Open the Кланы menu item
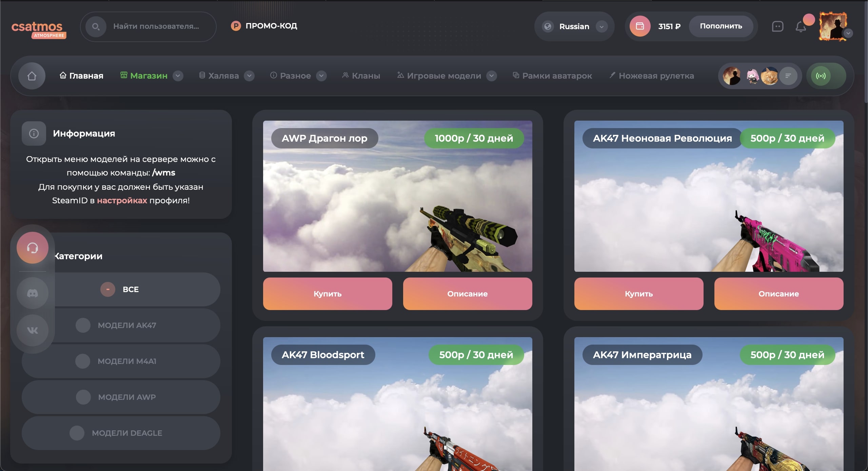Viewport: 868px width, 471px height. point(361,76)
